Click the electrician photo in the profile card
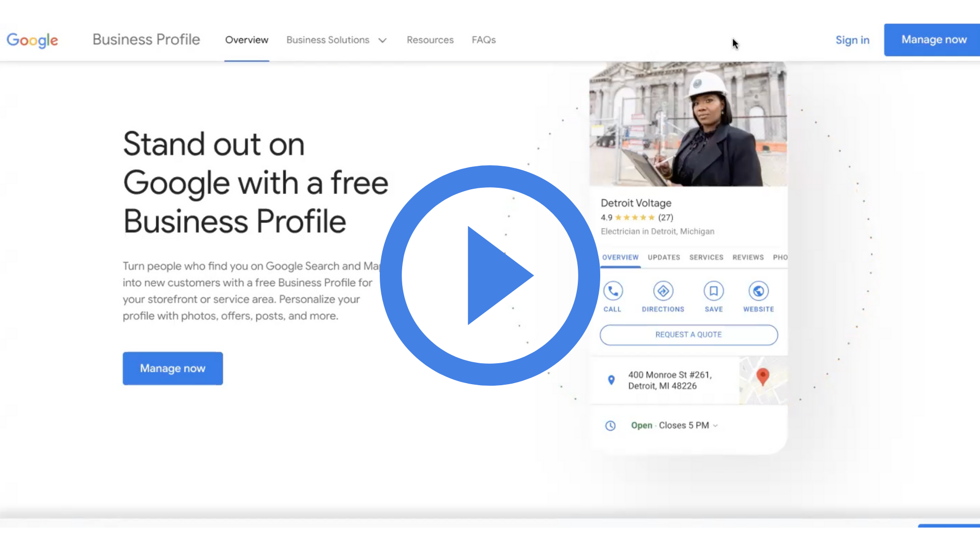The image size is (980, 551). click(x=688, y=124)
